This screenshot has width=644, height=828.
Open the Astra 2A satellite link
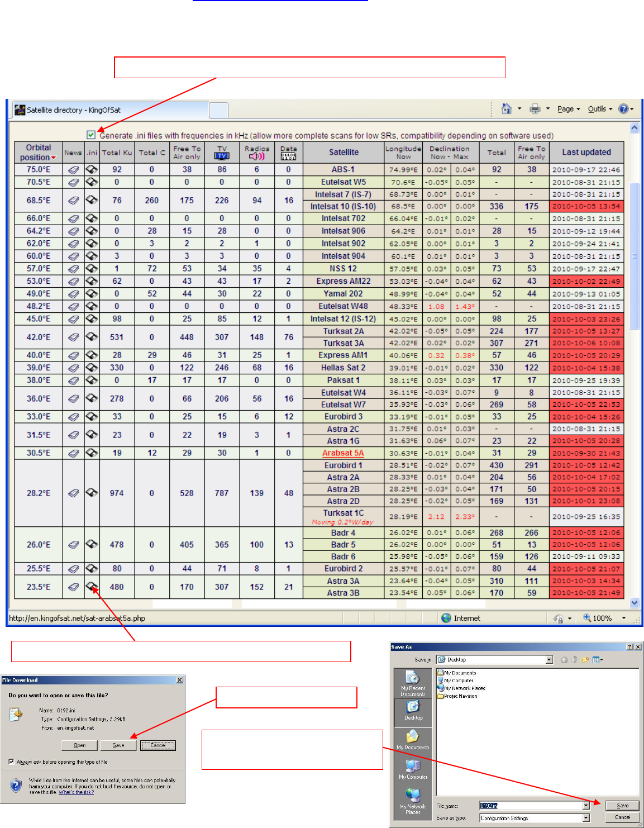click(x=343, y=477)
